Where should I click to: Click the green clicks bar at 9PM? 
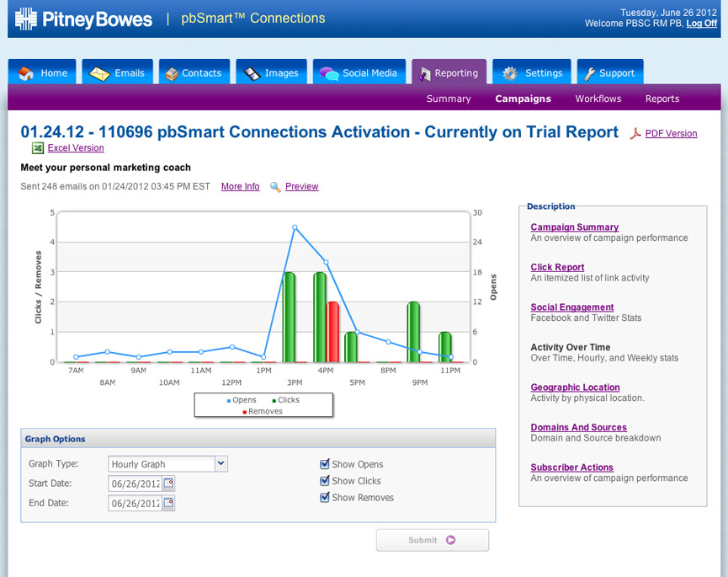click(413, 332)
